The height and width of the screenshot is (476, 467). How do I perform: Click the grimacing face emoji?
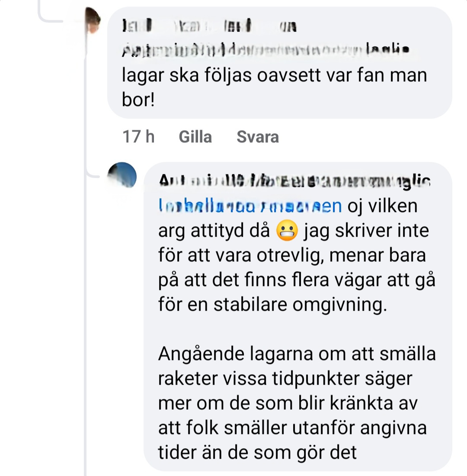pos(287,230)
